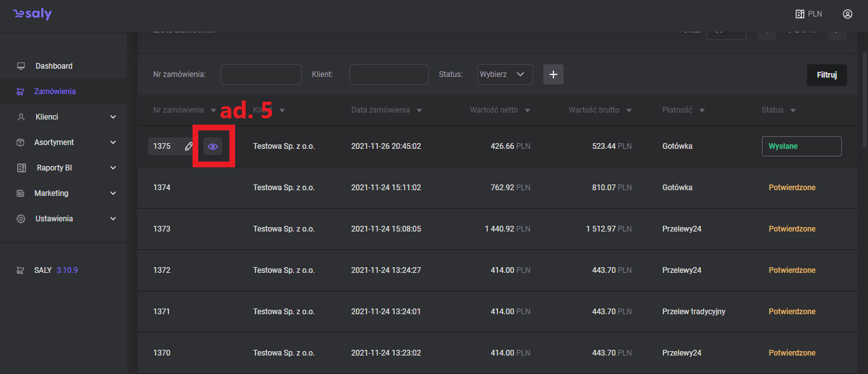Sort by Data zamówienia column header
868x374 pixels.
380,110
